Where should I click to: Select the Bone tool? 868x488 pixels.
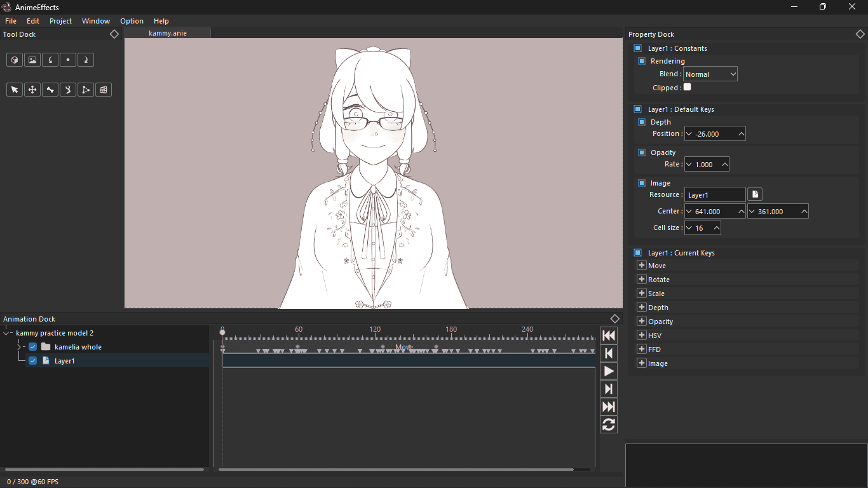50,89
